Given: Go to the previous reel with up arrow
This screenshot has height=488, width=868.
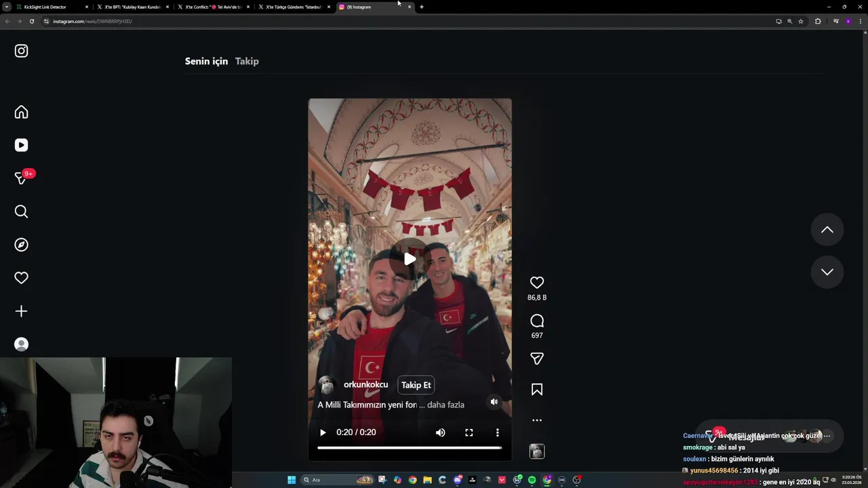Looking at the screenshot, I should click(827, 230).
